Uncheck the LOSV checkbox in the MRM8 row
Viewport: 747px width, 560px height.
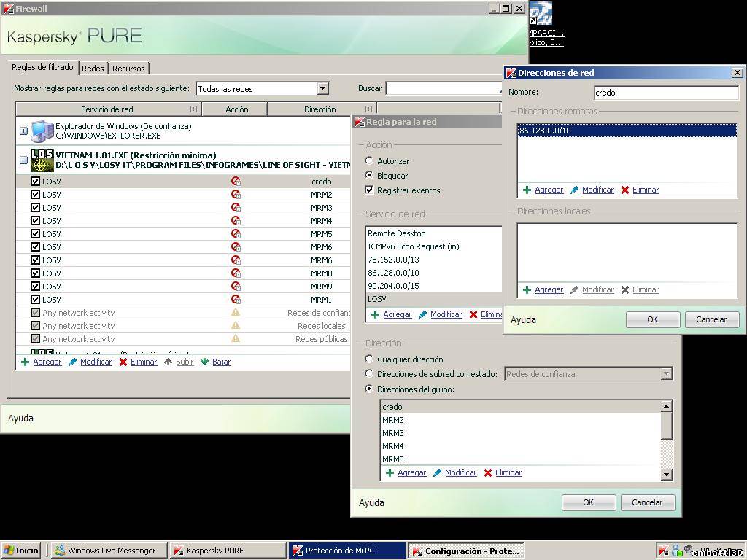[35, 273]
